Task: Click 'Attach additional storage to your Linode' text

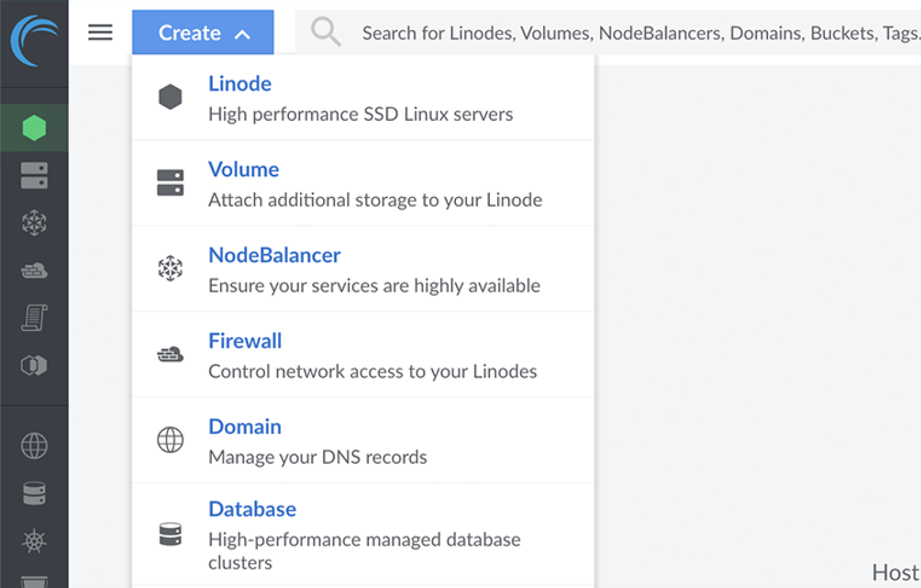Action: [x=375, y=200]
